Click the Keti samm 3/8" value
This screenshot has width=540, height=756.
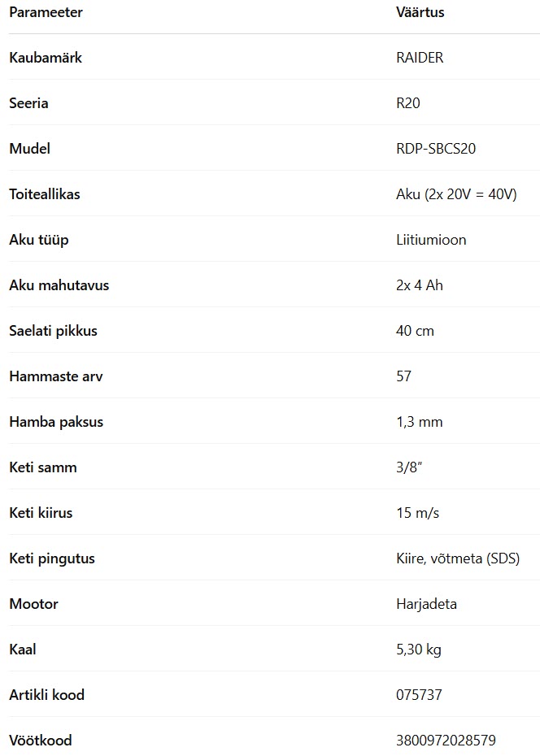coord(409,467)
